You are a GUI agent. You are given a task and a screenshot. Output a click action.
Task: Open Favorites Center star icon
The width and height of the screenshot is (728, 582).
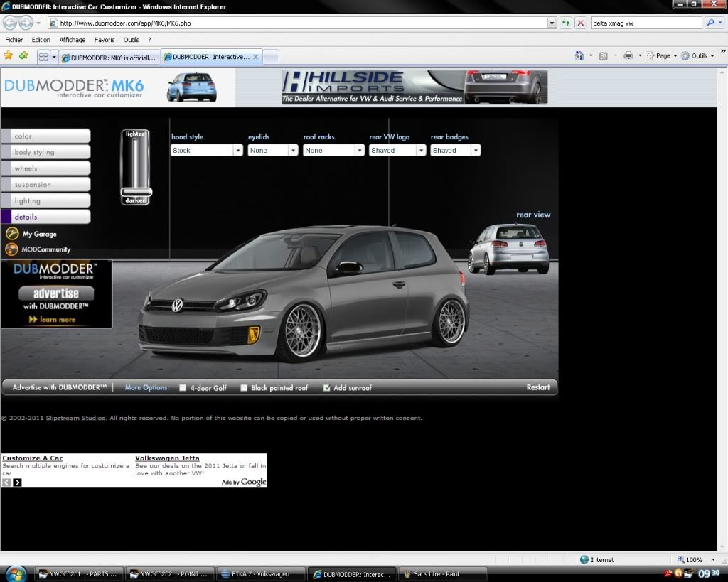(x=9, y=55)
